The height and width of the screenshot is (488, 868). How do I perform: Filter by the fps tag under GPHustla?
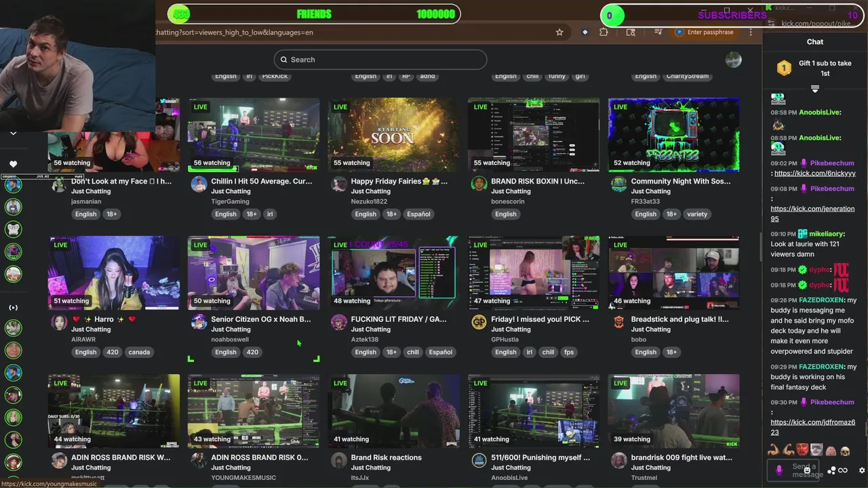(x=569, y=352)
